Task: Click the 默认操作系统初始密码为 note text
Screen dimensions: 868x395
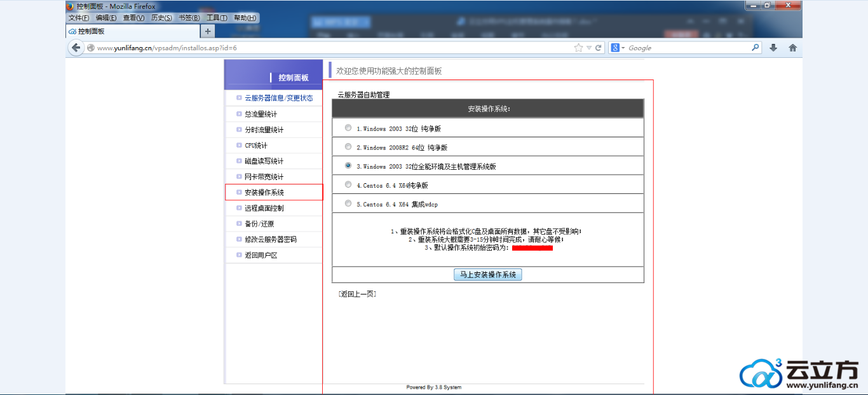Action: (466, 248)
